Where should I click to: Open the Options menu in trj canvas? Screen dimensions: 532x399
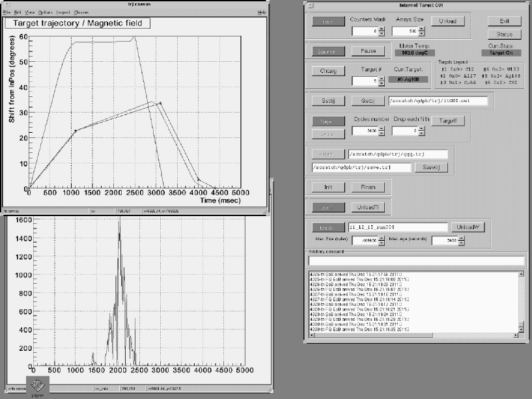pos(45,12)
